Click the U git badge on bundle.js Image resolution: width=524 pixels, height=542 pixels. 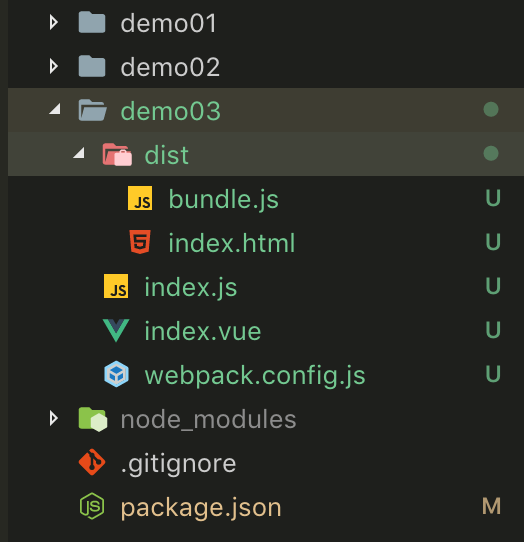493,198
